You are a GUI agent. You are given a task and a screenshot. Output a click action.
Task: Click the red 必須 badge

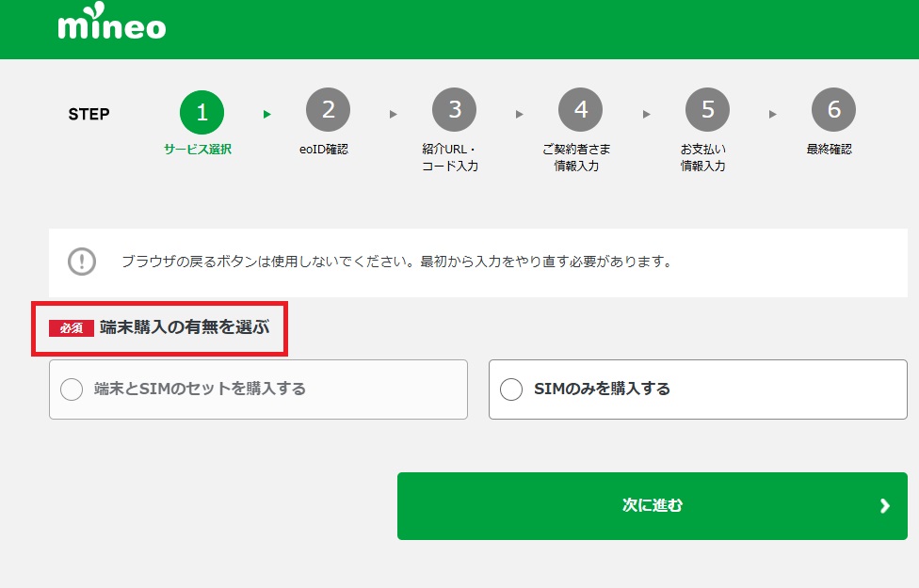72,328
